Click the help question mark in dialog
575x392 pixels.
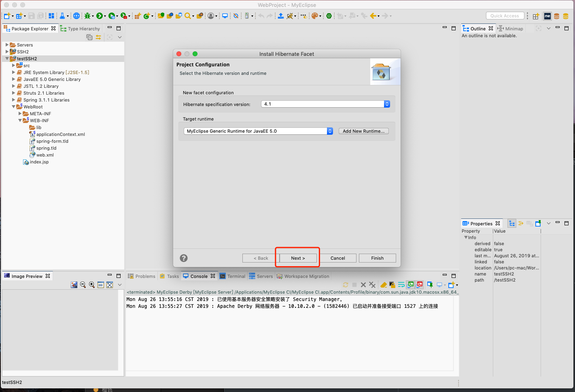tap(184, 258)
